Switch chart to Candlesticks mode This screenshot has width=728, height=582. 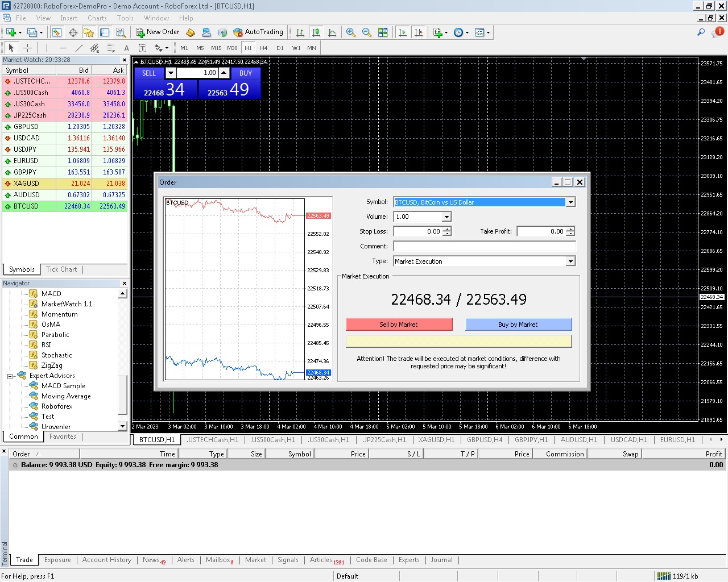(x=316, y=32)
